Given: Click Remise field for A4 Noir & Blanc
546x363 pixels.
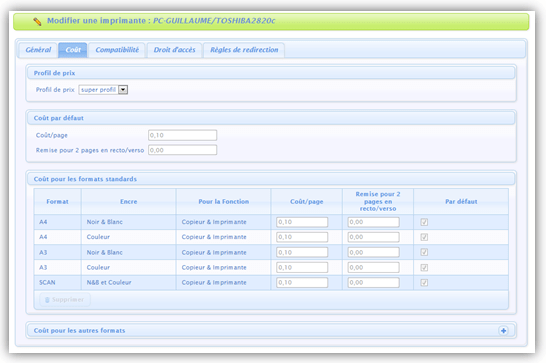Looking at the screenshot, I should coord(373,222).
